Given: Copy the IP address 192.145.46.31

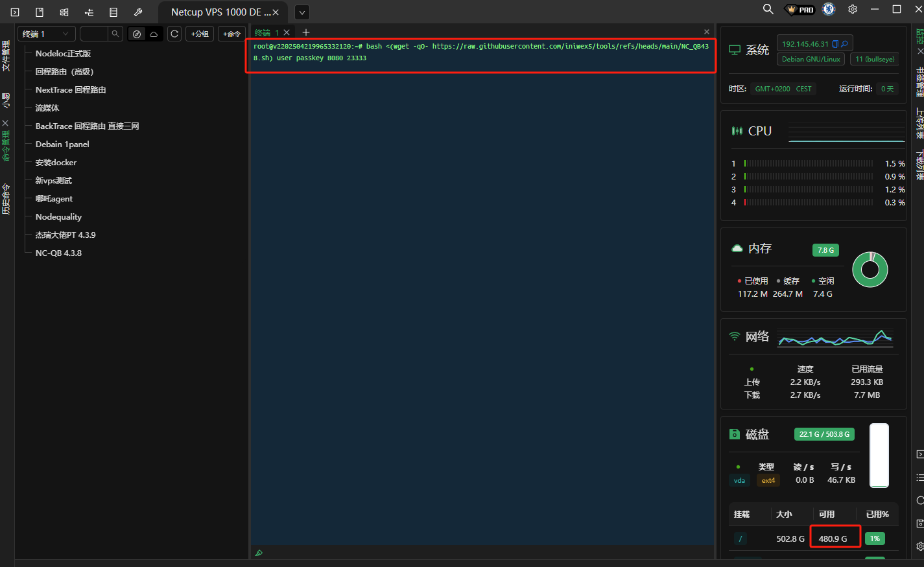Looking at the screenshot, I should 835,44.
